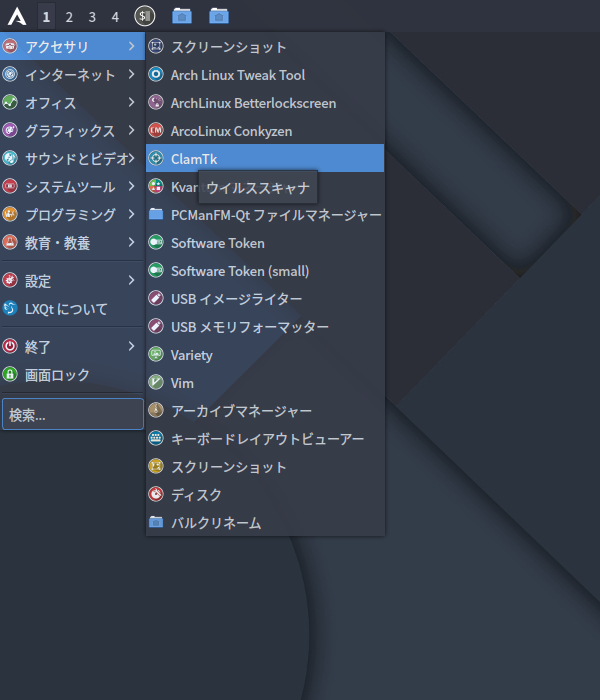Viewport: 600px width, 700px height.
Task: Click the キーボードレイアウトビューアー keyboard icon
Action: (x=156, y=438)
